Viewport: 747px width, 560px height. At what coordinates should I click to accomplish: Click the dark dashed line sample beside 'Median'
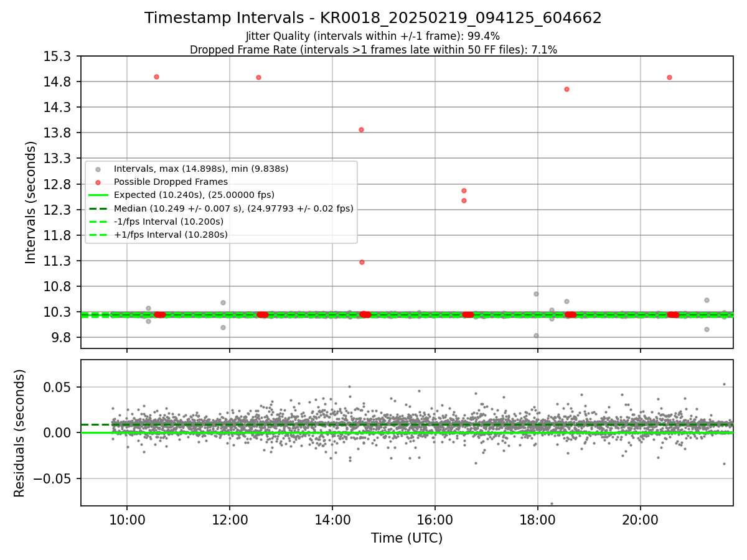coord(98,208)
